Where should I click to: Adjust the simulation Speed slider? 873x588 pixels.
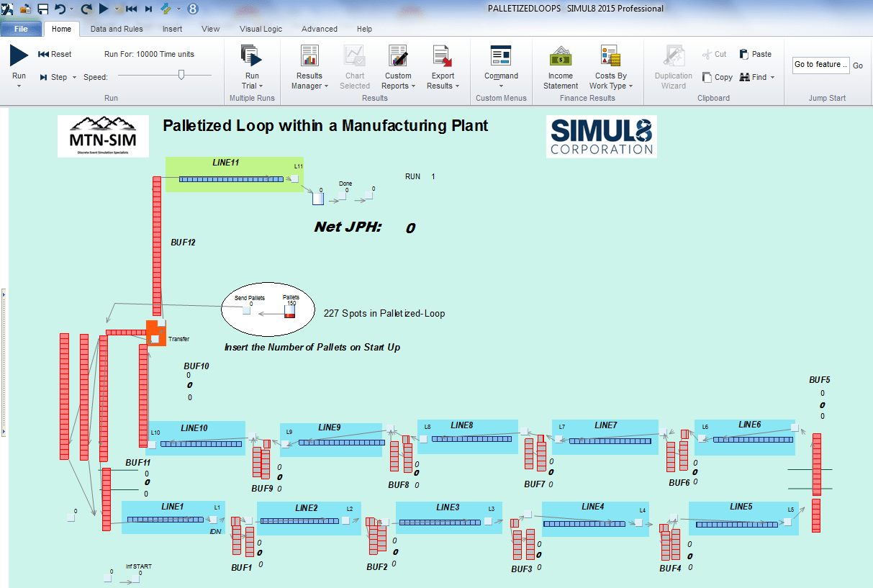pos(182,73)
